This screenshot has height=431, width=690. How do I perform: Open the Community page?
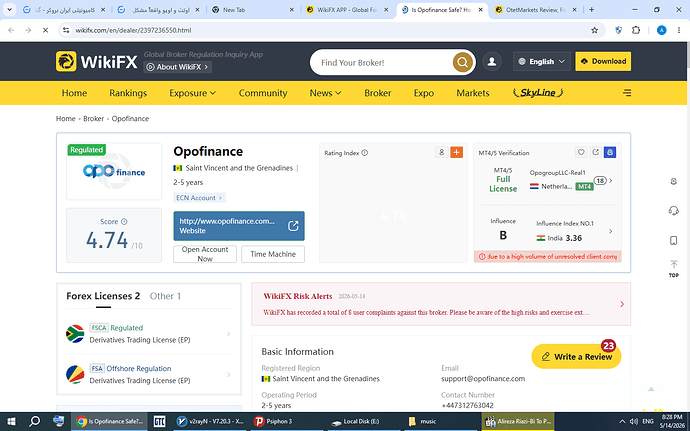point(263,93)
